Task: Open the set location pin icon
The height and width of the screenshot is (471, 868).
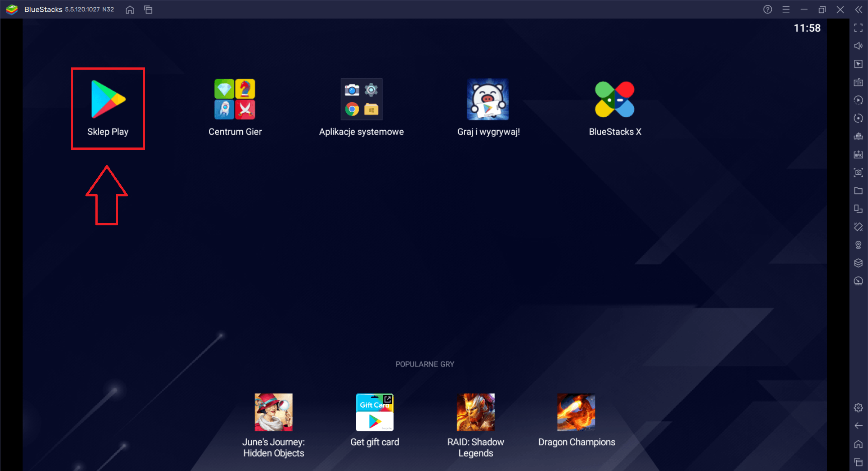Action: (x=859, y=245)
